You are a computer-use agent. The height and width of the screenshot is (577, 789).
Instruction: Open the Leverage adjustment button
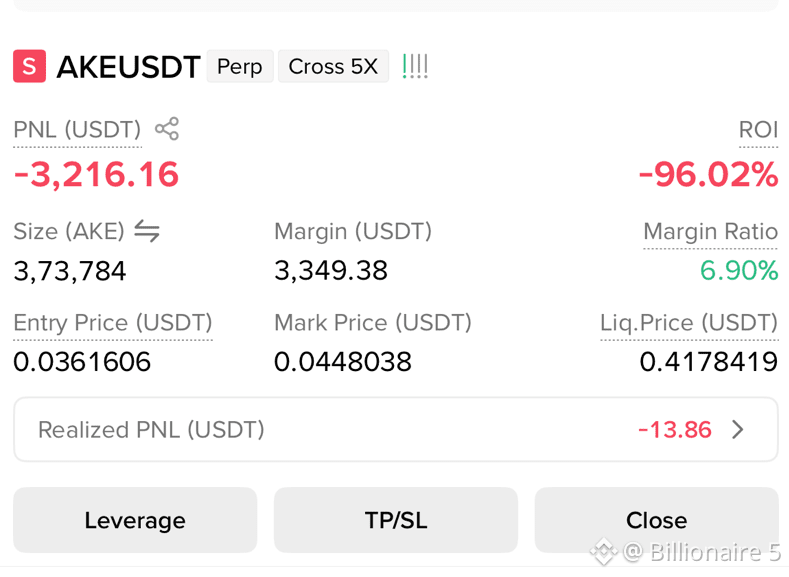pos(135,520)
